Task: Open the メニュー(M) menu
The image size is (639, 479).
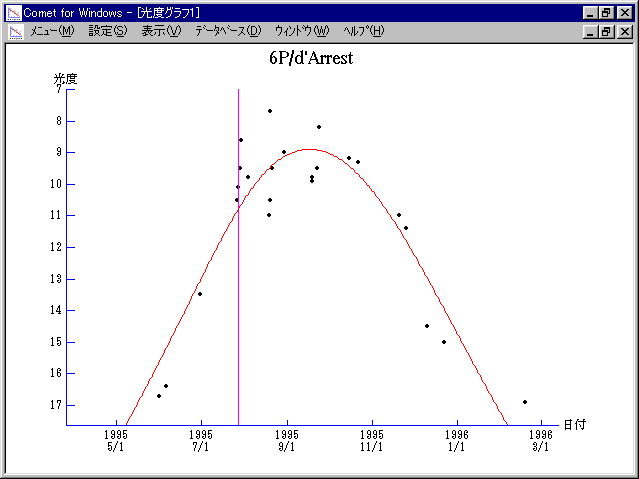Action: (52, 31)
